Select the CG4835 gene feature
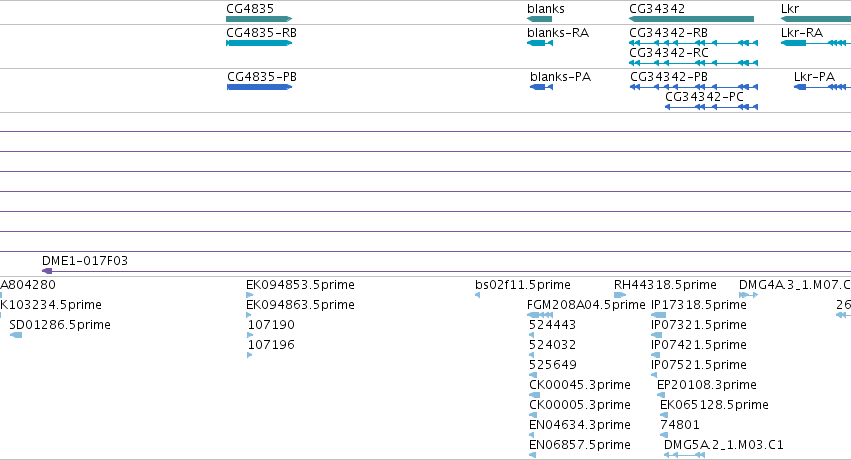Screen dimensions: 851x460 259,19
